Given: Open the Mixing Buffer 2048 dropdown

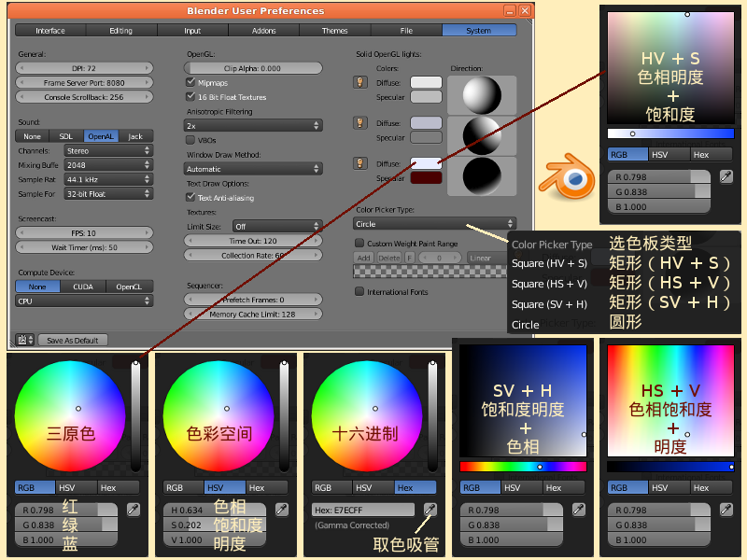Looking at the screenshot, I should tap(108, 165).
